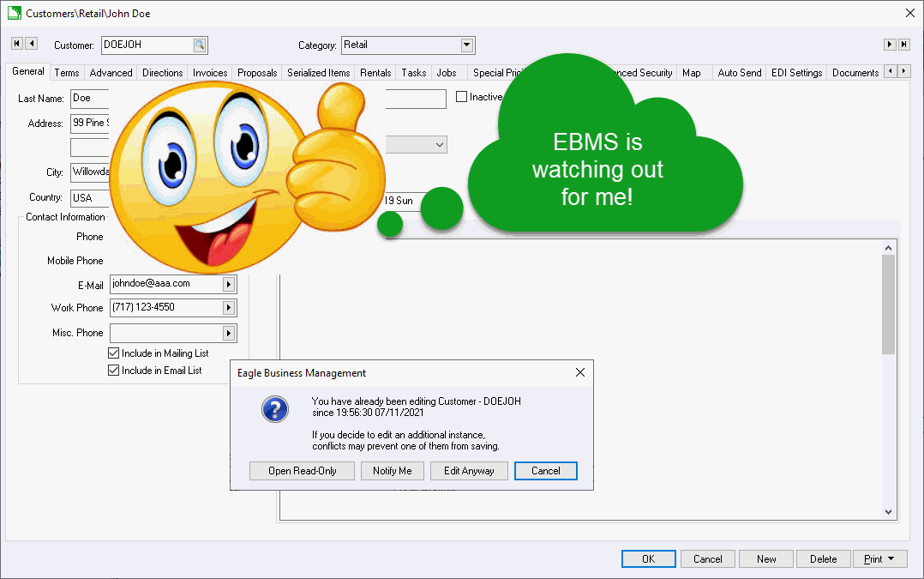This screenshot has height=579, width=924.
Task: Uncheck Include in Email List
Action: [x=114, y=371]
